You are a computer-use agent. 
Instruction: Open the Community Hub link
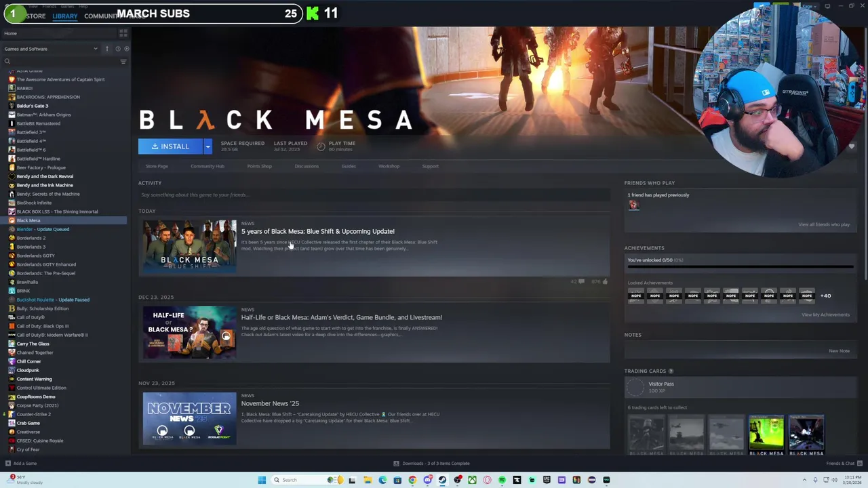(x=208, y=166)
